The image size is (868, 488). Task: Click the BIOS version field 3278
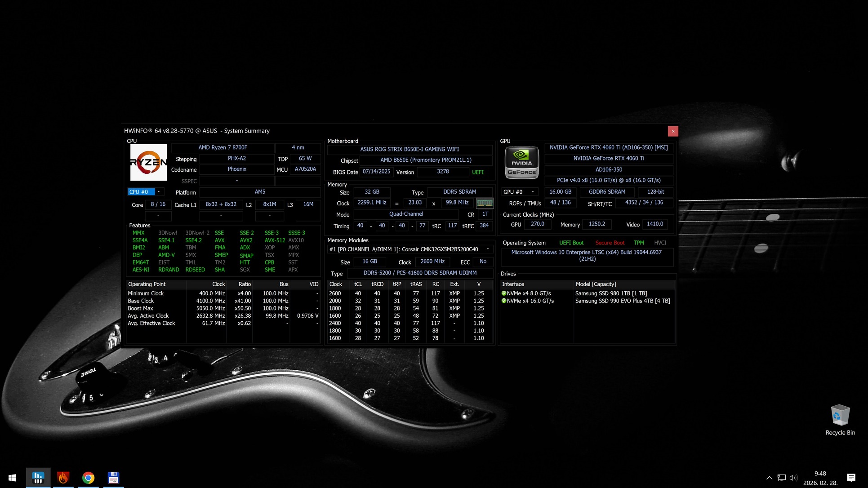coord(443,172)
